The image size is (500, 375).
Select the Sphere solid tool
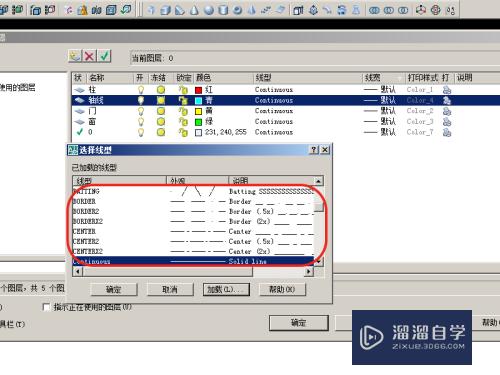209,10
